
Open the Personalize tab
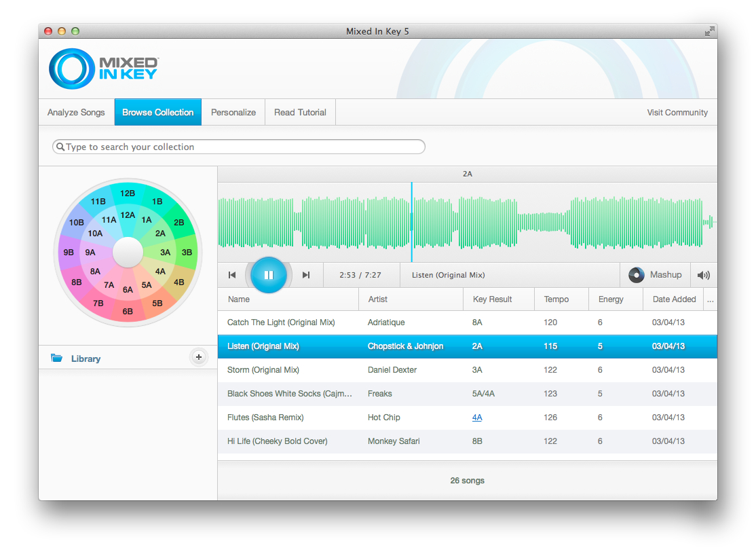point(233,113)
